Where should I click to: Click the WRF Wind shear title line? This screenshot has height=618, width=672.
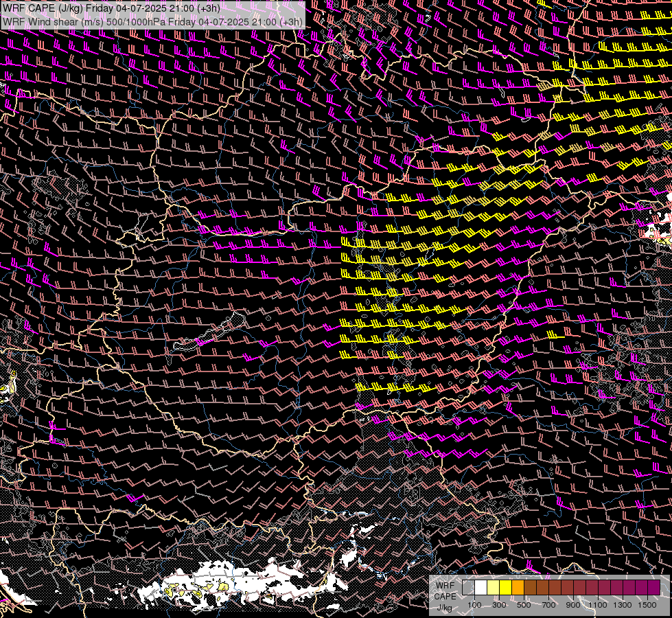pos(152,21)
